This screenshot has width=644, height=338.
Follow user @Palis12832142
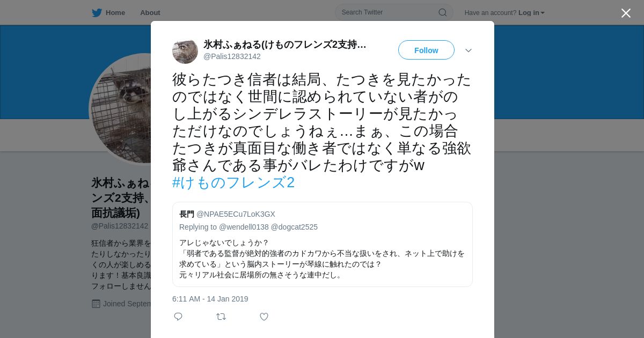(x=426, y=50)
